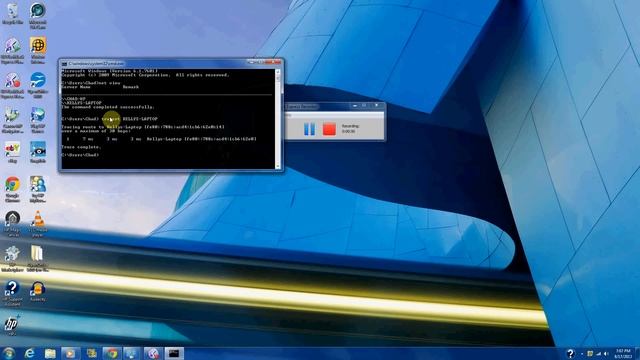The width and height of the screenshot is (640, 360).
Task: Minimize the recorder window
Action: coord(355,106)
